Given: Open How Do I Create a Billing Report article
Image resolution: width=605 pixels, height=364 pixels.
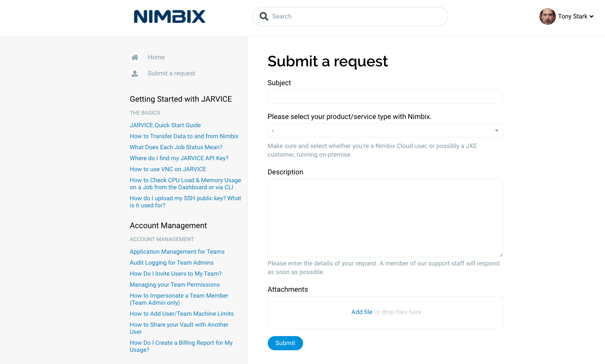Looking at the screenshot, I should tap(181, 346).
